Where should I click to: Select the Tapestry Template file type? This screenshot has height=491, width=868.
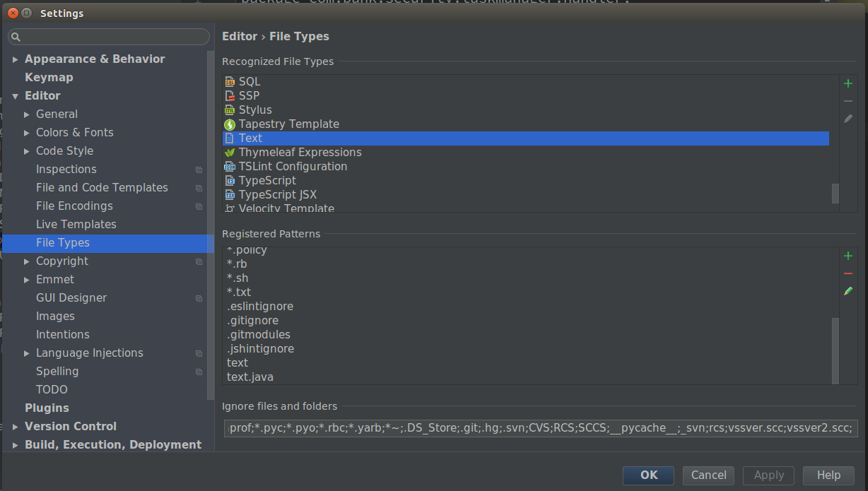(x=288, y=124)
